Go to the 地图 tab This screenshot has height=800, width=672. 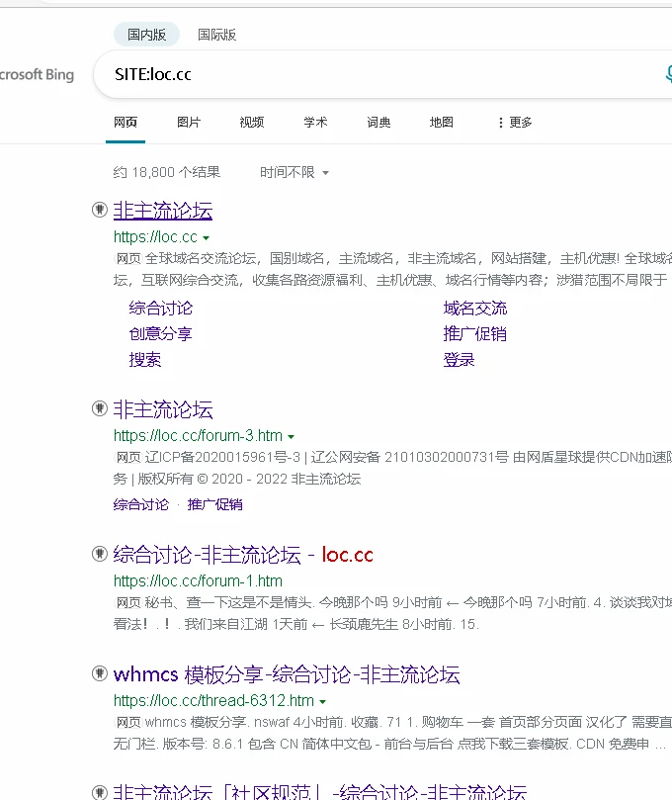click(442, 123)
